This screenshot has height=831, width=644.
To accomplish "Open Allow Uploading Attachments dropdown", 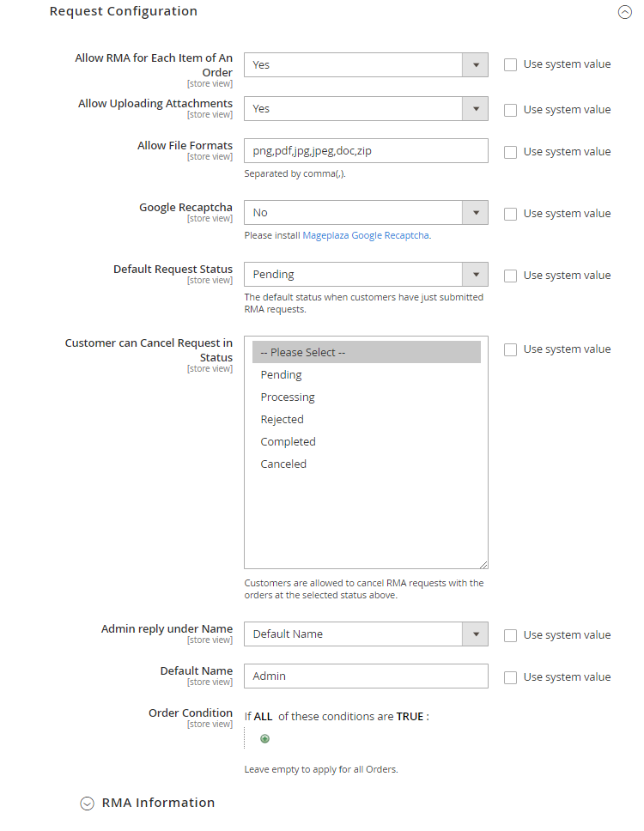I will coord(366,109).
